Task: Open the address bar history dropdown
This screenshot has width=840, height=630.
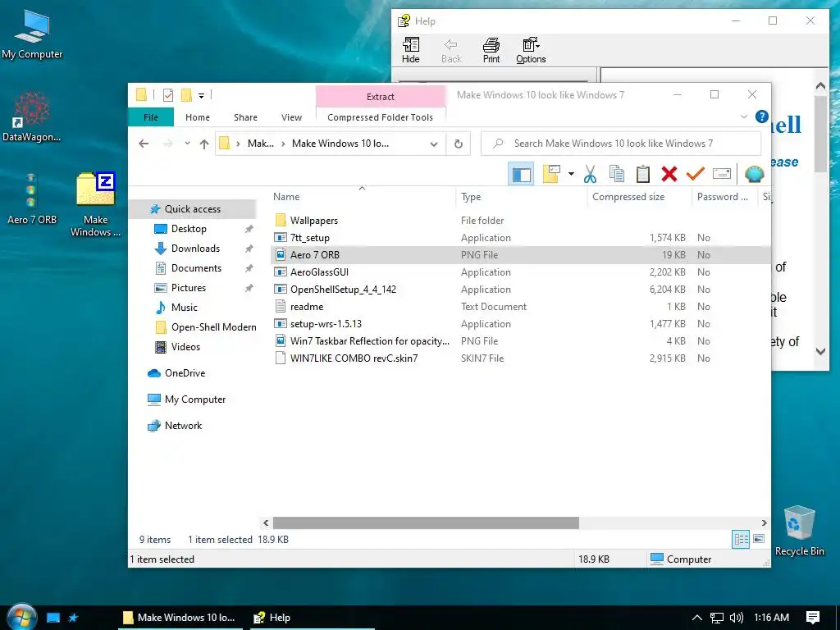Action: pos(434,144)
